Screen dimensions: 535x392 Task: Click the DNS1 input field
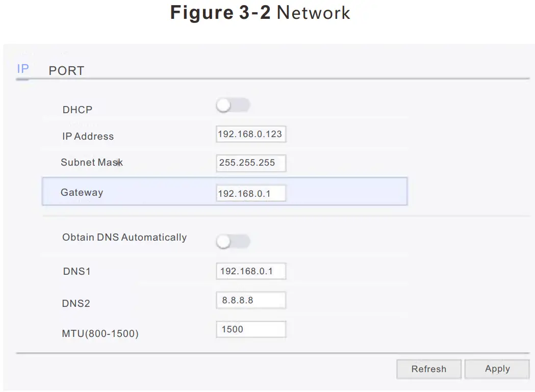click(x=250, y=271)
